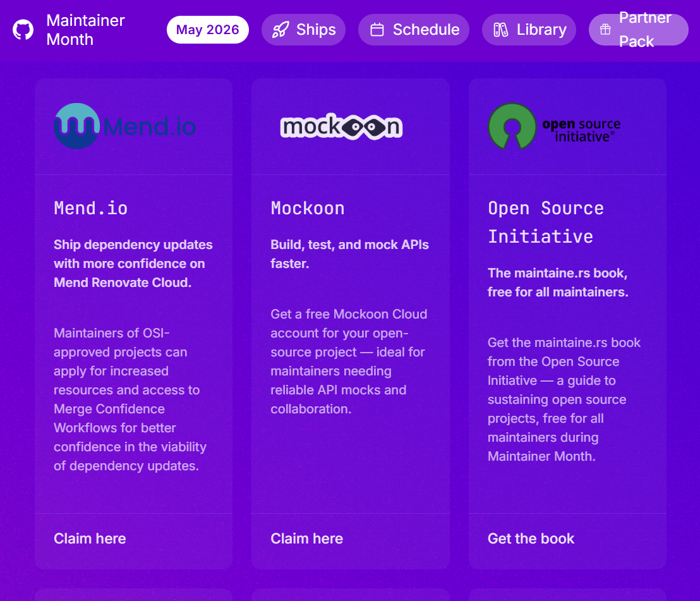Click the GitHub octocat logo
Image resolution: width=700 pixels, height=601 pixels.
(23, 30)
